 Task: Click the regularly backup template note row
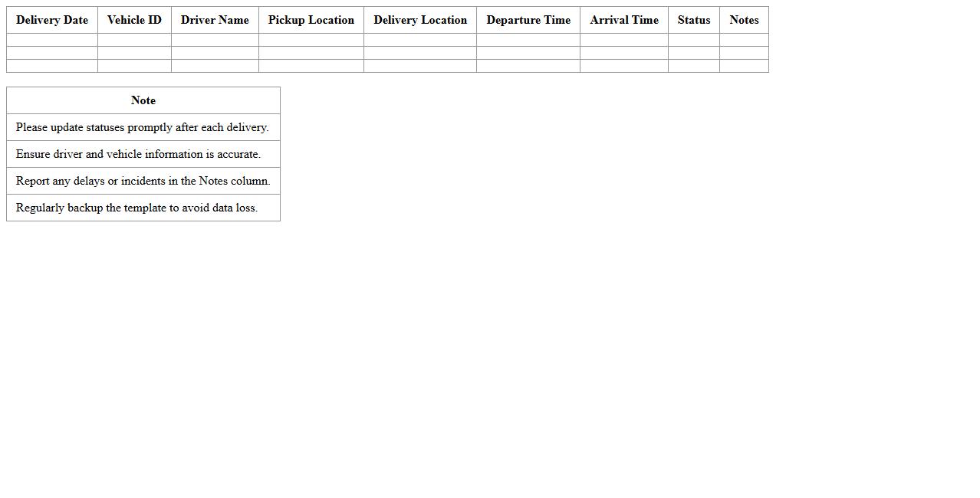143,208
